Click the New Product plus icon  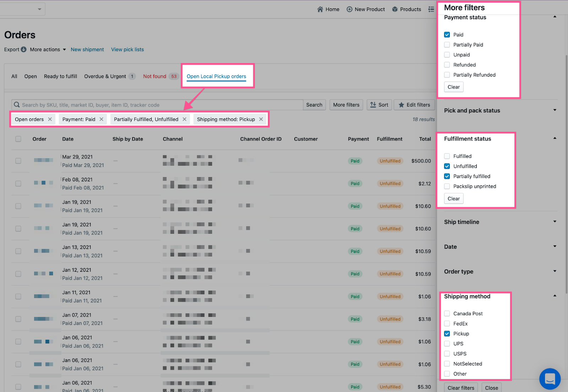point(349,9)
